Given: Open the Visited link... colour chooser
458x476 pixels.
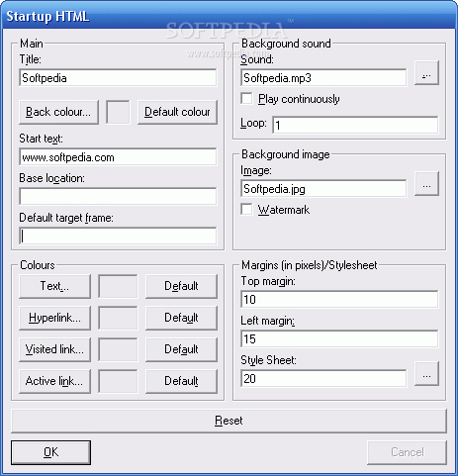Looking at the screenshot, I should 54,349.
